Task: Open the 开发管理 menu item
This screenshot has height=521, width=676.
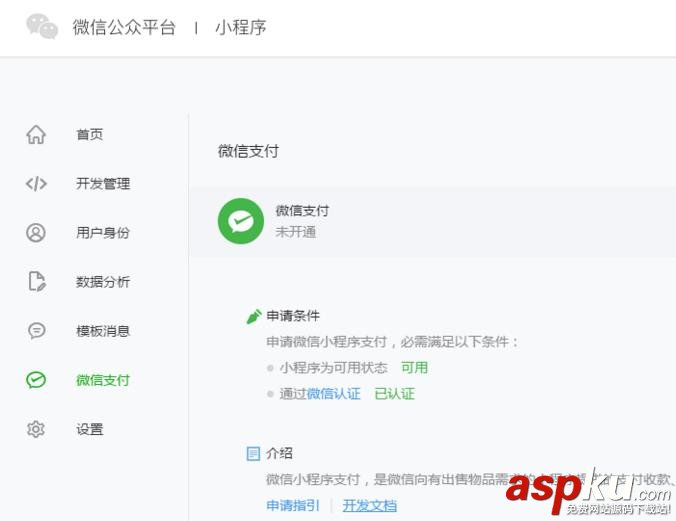Action: (103, 184)
